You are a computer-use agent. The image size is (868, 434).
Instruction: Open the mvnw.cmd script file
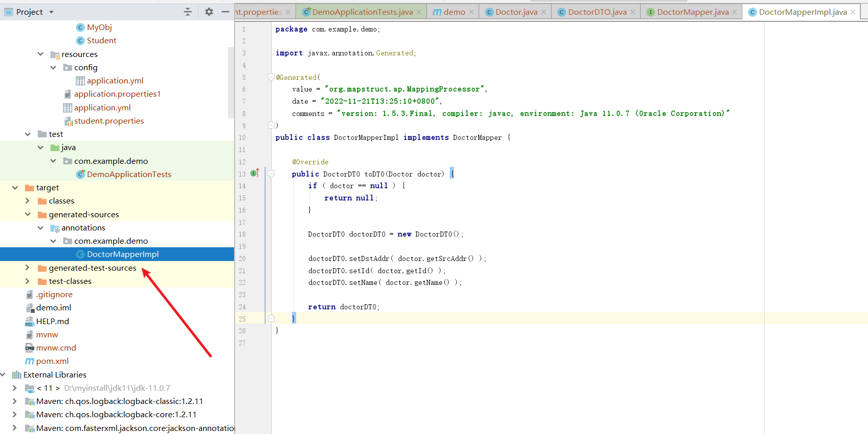56,348
